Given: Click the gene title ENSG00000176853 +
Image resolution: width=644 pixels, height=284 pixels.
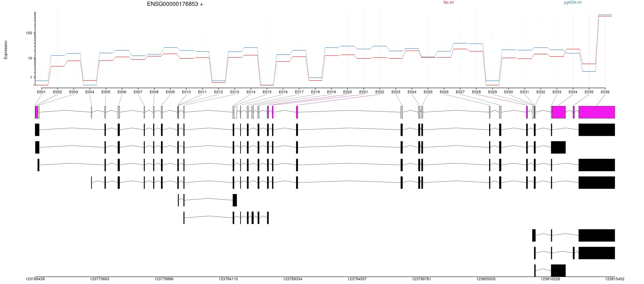Looking at the screenshot, I should tap(175, 4).
